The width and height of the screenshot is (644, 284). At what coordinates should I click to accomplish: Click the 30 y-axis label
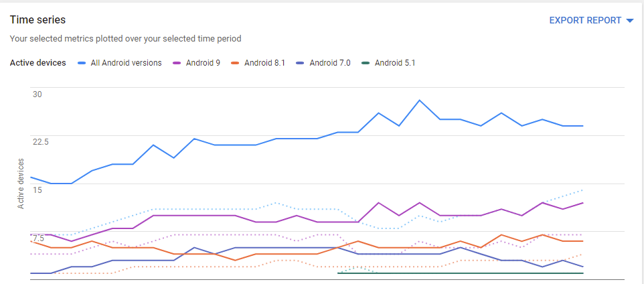coord(37,94)
